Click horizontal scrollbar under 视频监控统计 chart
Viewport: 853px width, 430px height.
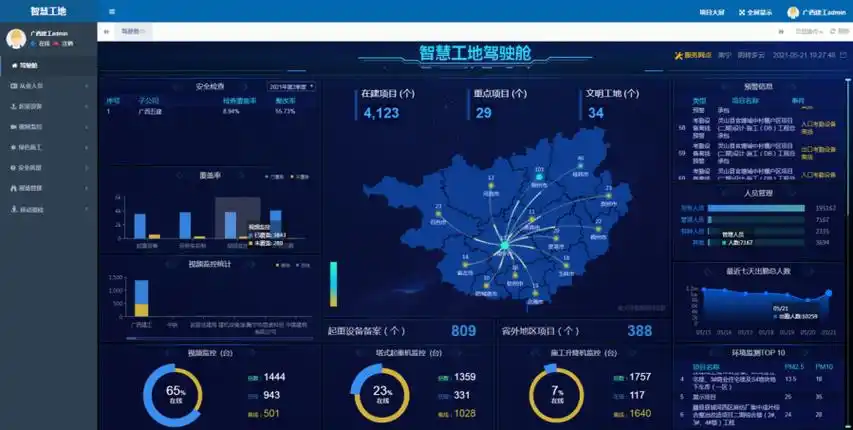[220, 339]
